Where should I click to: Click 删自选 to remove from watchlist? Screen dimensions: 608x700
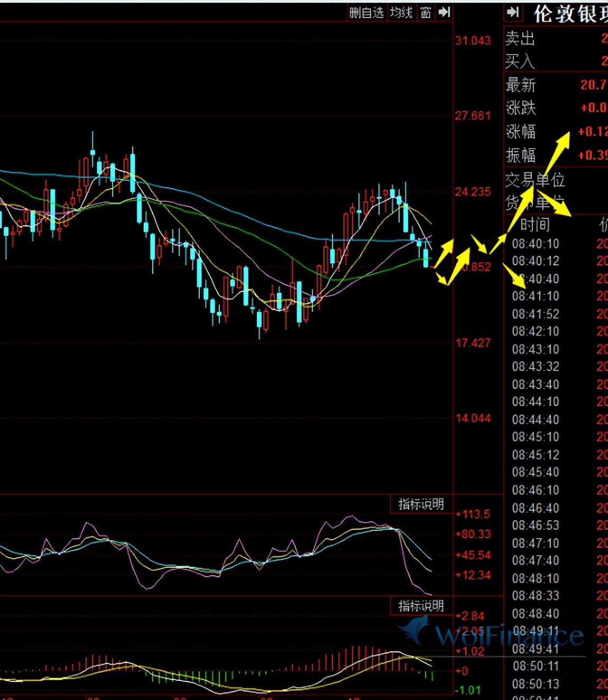point(366,13)
